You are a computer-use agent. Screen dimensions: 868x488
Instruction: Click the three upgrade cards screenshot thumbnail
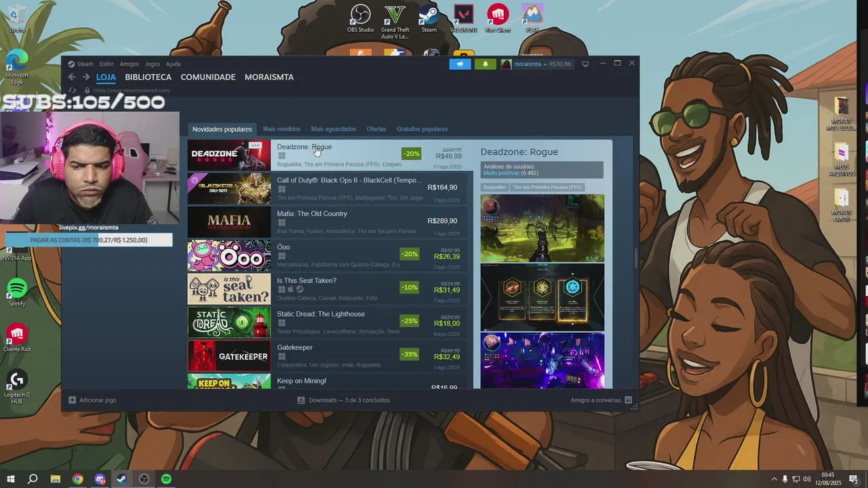click(x=542, y=297)
